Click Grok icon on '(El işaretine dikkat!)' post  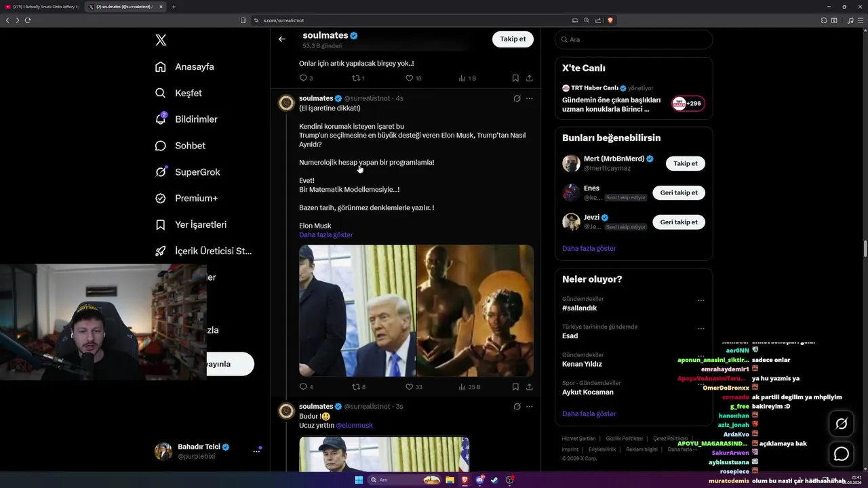tap(517, 98)
